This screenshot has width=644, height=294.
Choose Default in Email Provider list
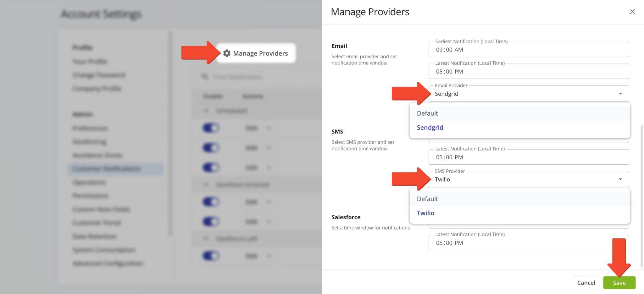coord(520,113)
